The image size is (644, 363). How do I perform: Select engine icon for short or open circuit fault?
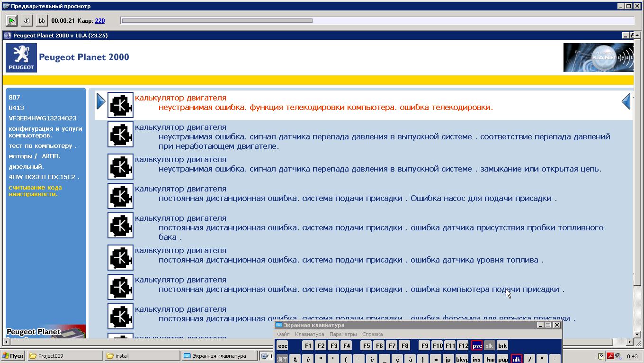120,166
